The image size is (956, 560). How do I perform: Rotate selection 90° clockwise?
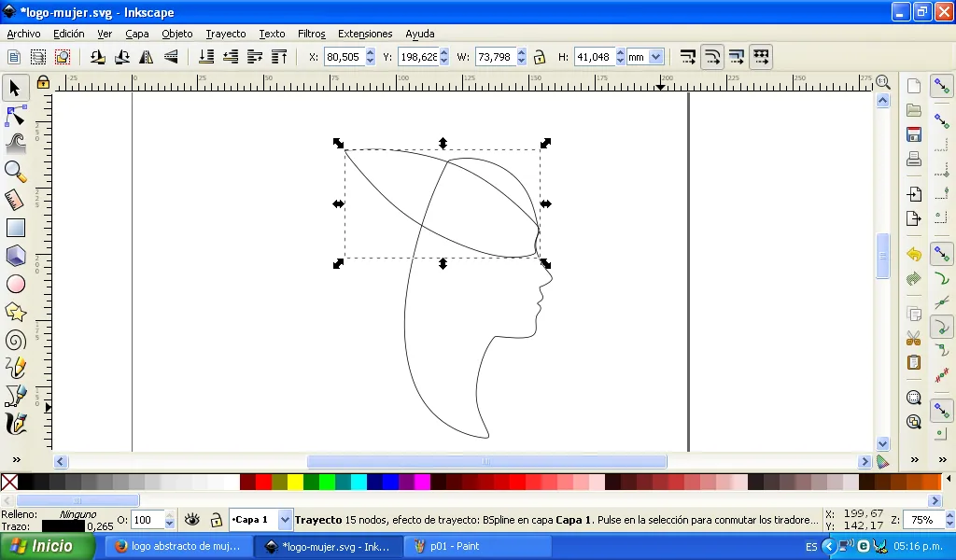[122, 57]
